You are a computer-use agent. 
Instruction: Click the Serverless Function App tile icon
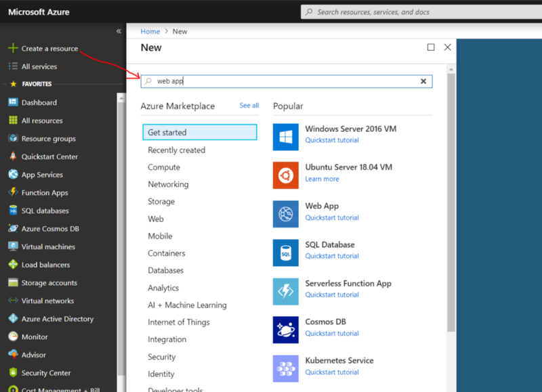pos(285,292)
